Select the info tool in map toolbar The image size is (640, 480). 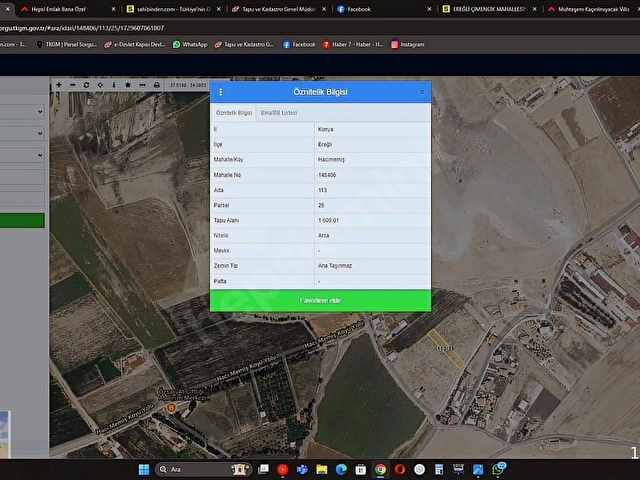[x=114, y=85]
